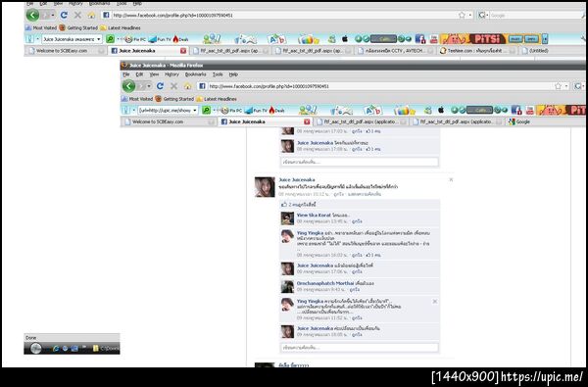The image size is (588, 387).
Task: Click Getting Started bookmark in front window
Action: 174,99
